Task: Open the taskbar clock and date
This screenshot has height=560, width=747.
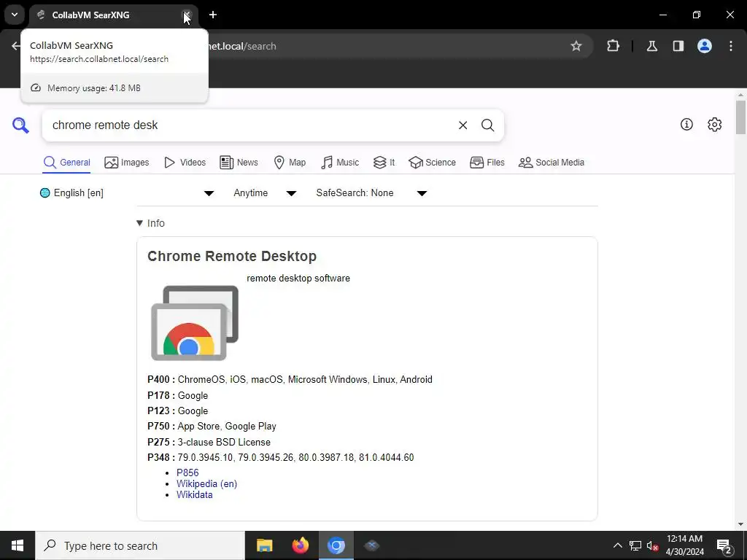Action: (x=684, y=545)
